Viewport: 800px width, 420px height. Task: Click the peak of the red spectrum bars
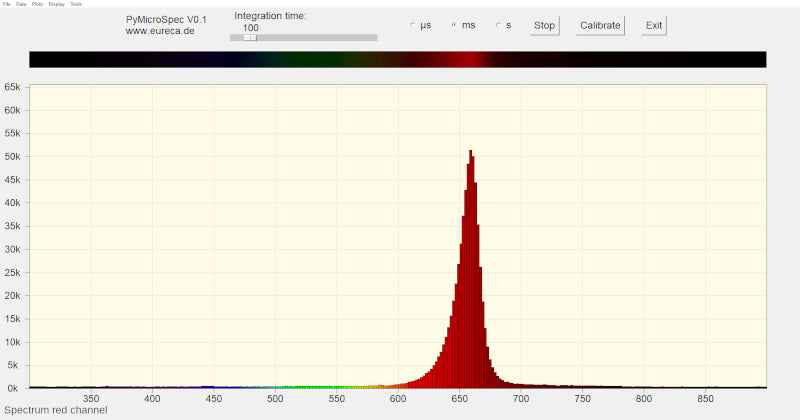point(470,153)
